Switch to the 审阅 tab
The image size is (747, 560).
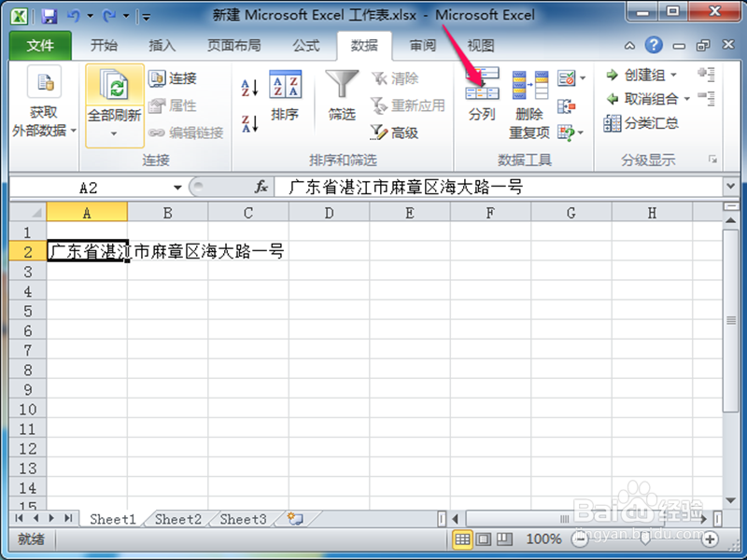[x=423, y=46]
